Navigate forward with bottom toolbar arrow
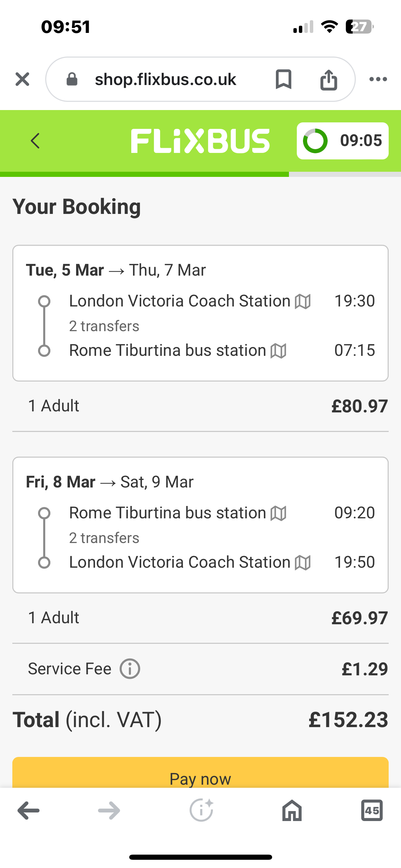This screenshot has height=868, width=401. pyautogui.click(x=109, y=810)
